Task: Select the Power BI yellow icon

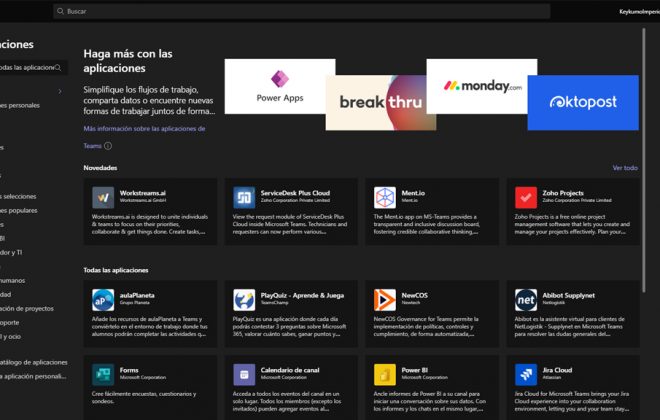Action: [385, 375]
